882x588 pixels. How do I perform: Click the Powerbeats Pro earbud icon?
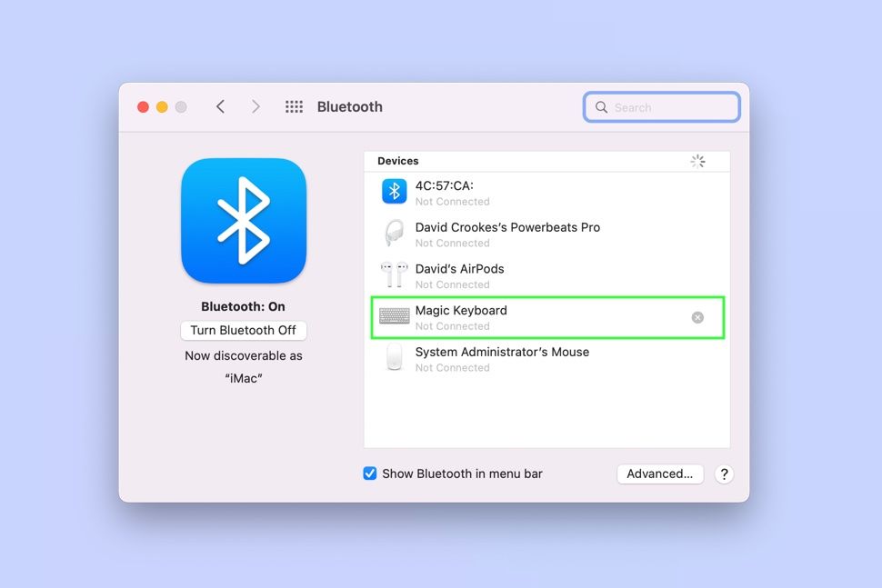[x=394, y=232]
